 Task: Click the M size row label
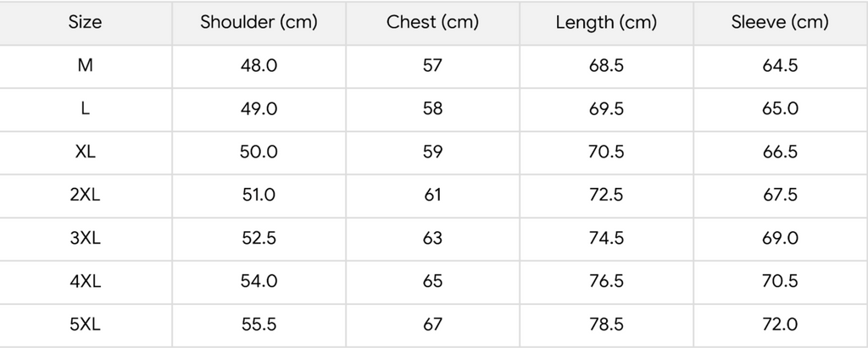coord(85,66)
